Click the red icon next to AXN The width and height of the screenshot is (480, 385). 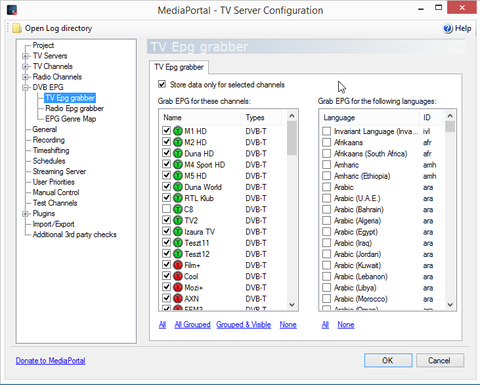[x=178, y=299]
